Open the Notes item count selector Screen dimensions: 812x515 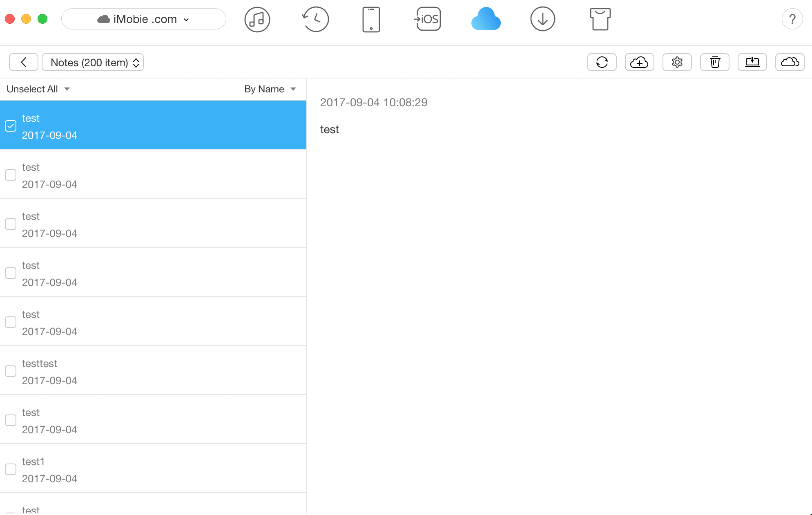click(x=93, y=62)
